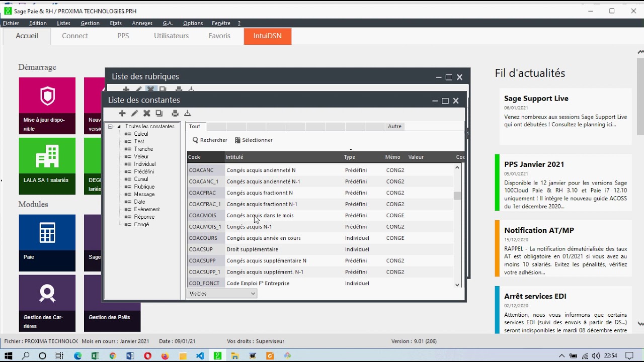Open the Listes menu
Viewport: 644px width, 362px height.
point(64,23)
